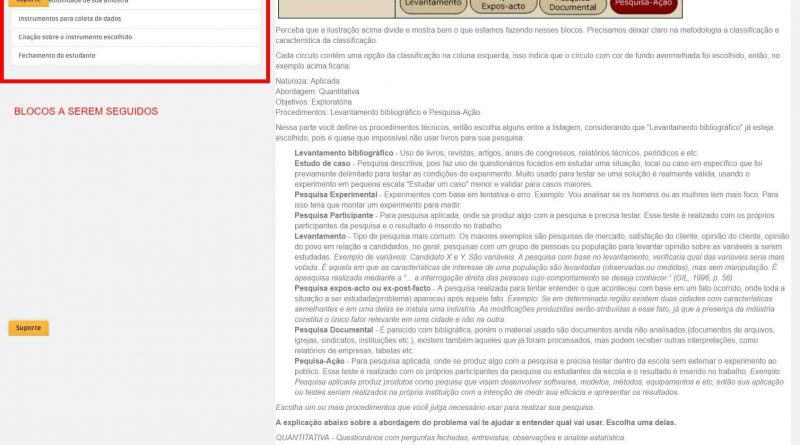Click 'Pesquisa expos-acto ou ex-post-facto' bold term
This screenshot has height=445, width=800.
click(x=363, y=288)
